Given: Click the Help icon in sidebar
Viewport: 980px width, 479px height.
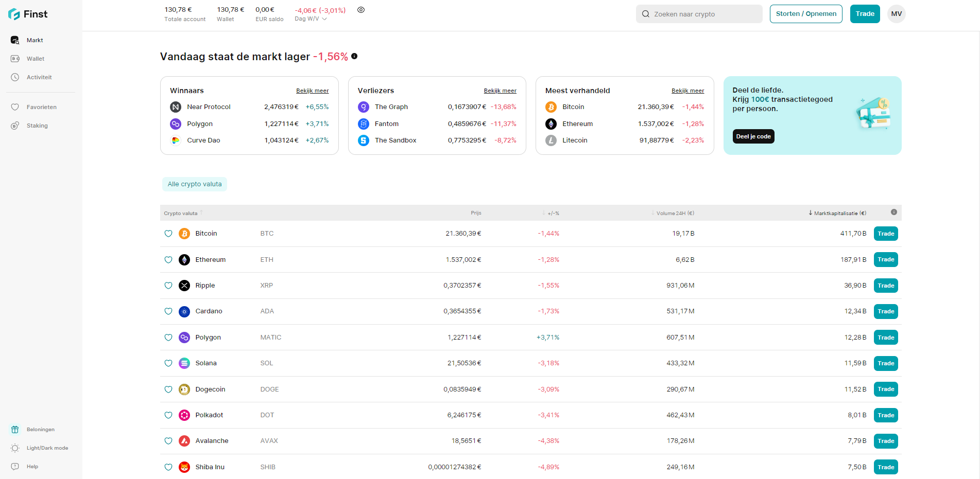Looking at the screenshot, I should (x=15, y=467).
